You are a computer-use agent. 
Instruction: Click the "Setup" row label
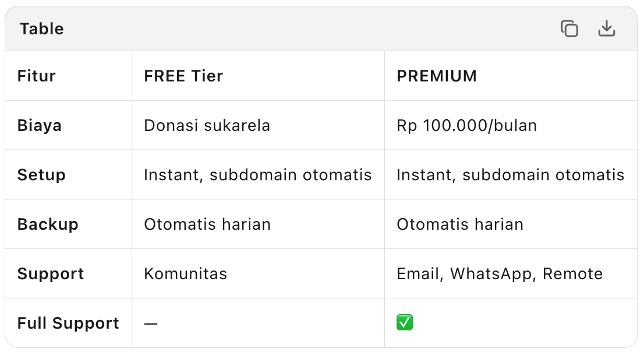[x=41, y=175]
